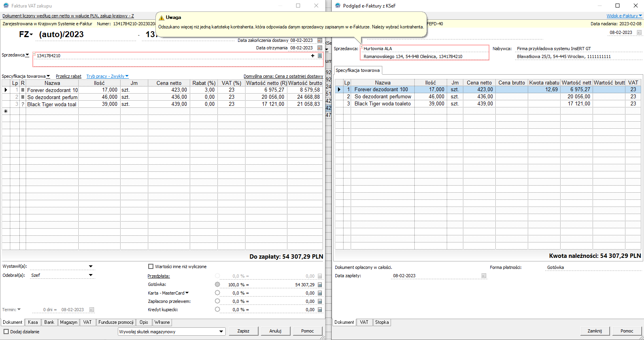Select the Zapłacono przelewem radio button

(x=217, y=301)
